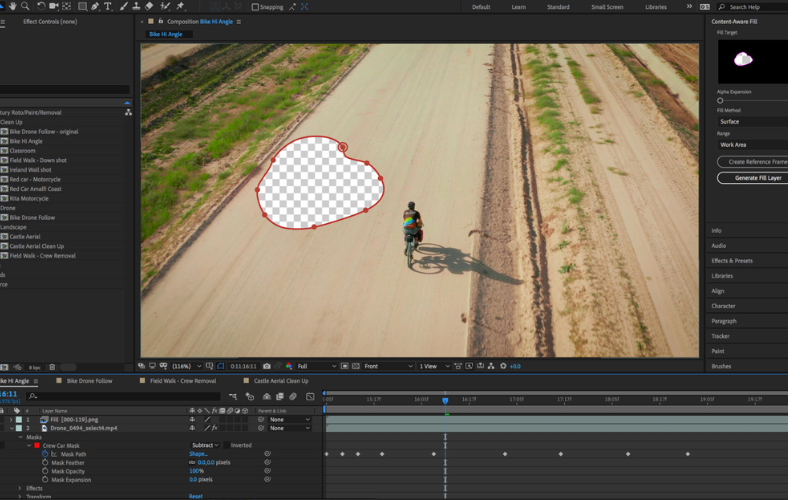Image resolution: width=800 pixels, height=500 pixels.
Task: Enable the Snapping checkbox
Action: 255,7
